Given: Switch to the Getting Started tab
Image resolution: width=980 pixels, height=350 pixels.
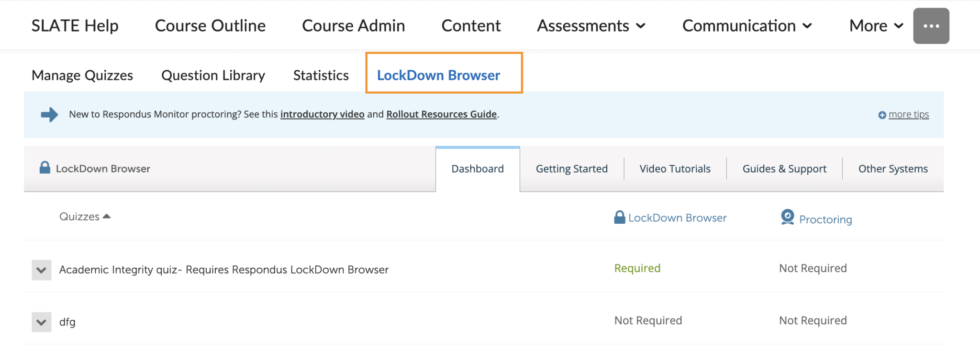Looking at the screenshot, I should pyautogui.click(x=571, y=169).
